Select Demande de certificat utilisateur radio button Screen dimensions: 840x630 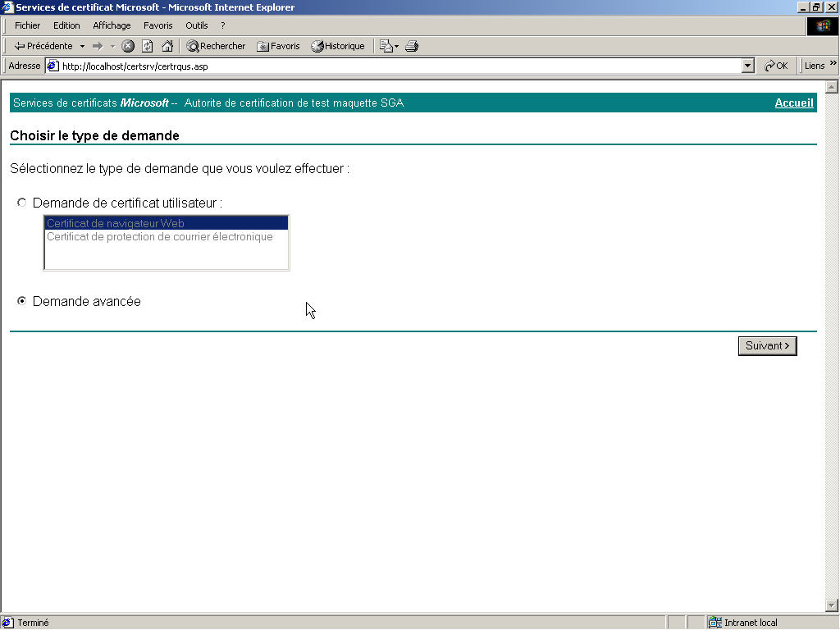click(21, 203)
